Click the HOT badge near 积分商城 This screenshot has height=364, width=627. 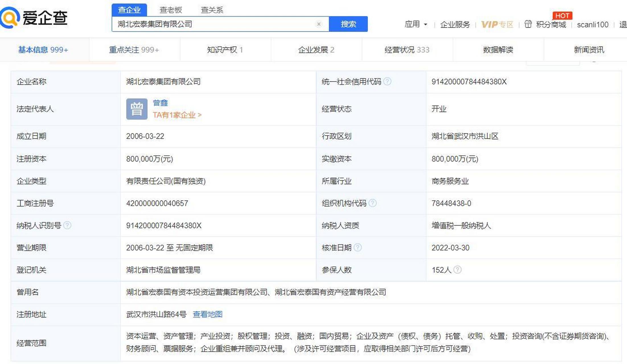point(563,16)
